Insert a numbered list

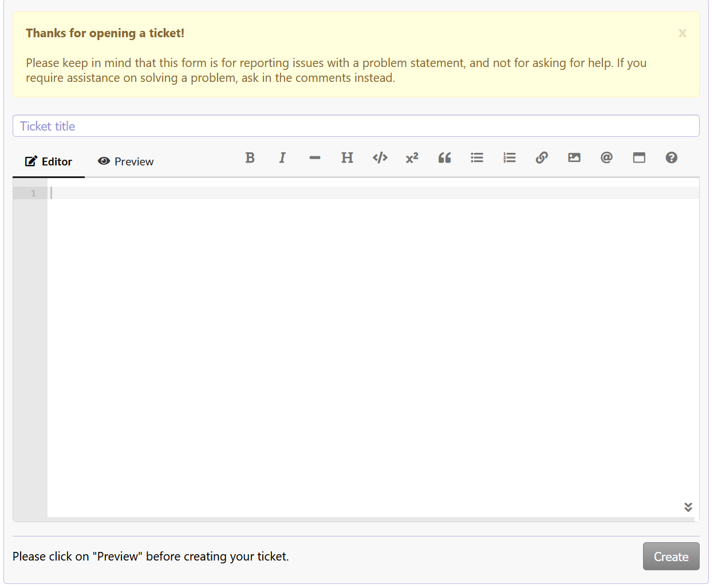(509, 157)
